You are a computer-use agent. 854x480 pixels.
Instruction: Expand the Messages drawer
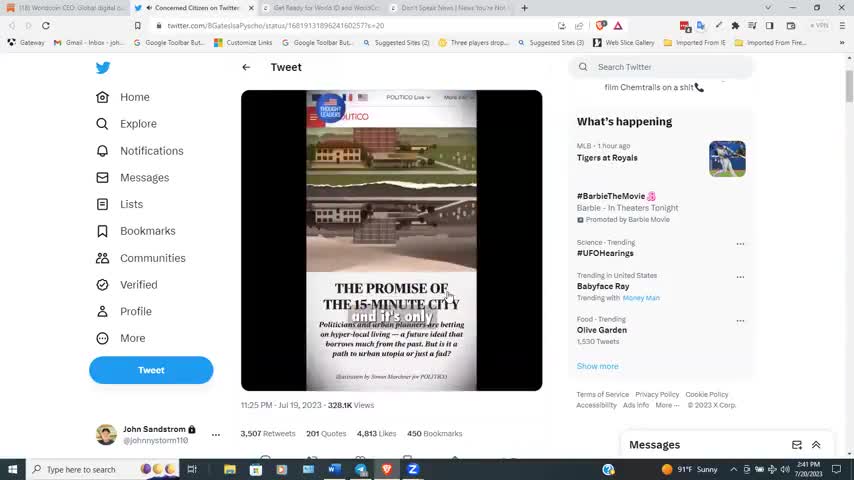point(816,445)
